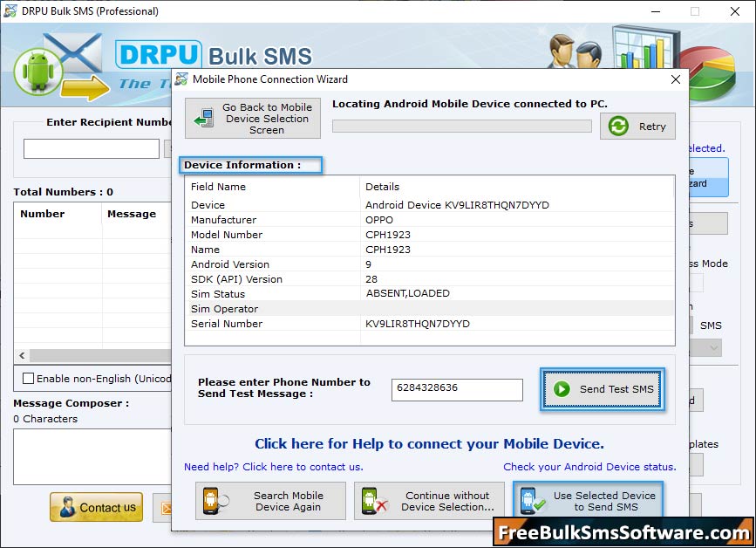Click the Field Name column header
This screenshot has height=548, width=756.
pyautogui.click(x=272, y=187)
